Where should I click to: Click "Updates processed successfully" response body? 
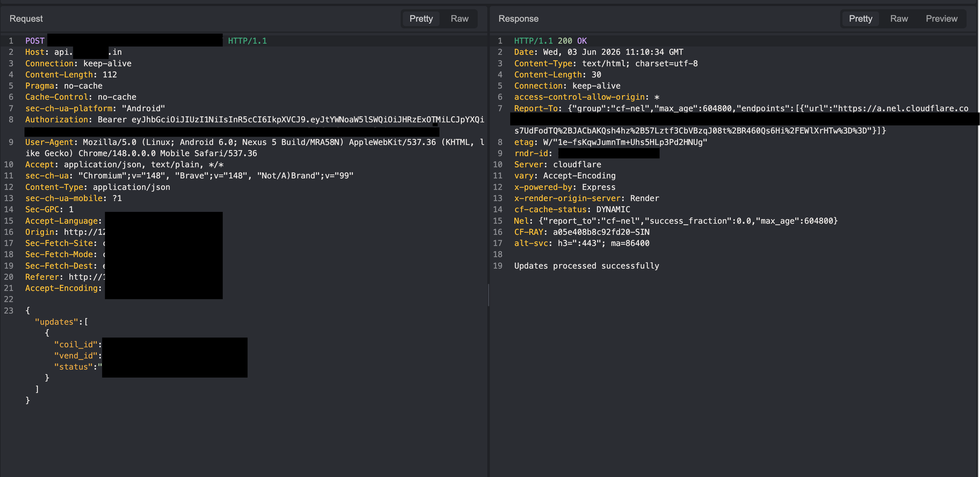(x=587, y=266)
